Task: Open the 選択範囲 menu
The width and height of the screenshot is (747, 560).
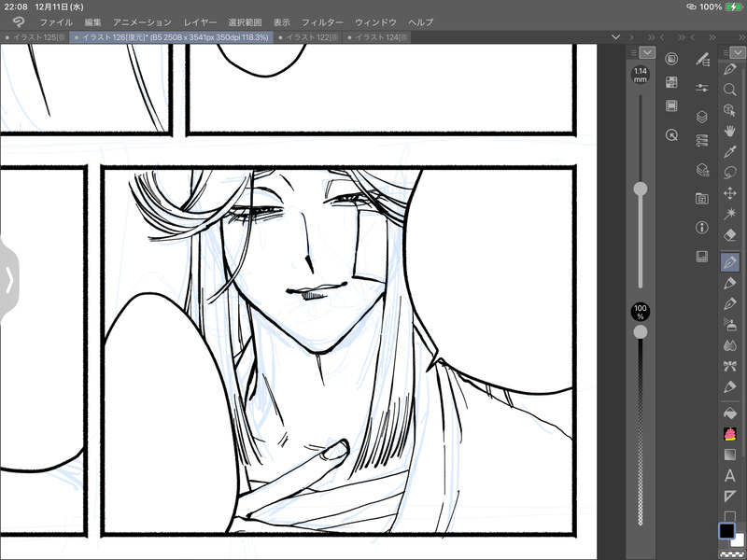Action: 245,21
